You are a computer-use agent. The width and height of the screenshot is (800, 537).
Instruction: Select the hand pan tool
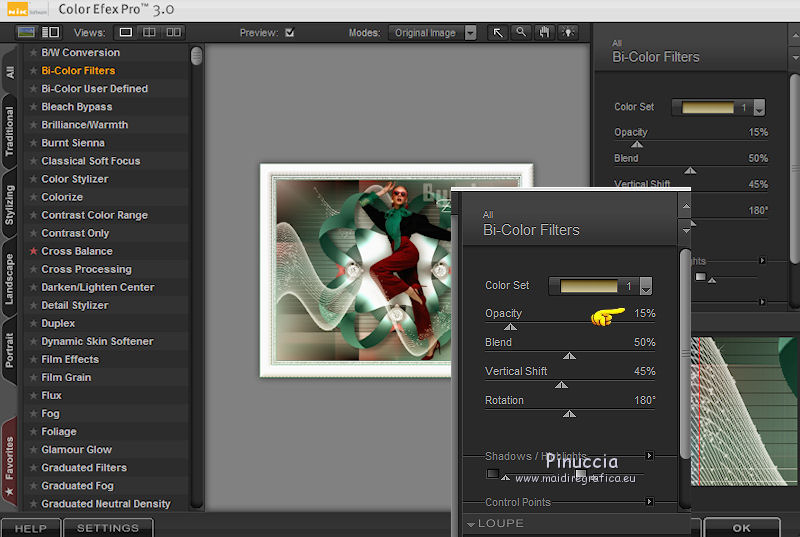click(545, 32)
